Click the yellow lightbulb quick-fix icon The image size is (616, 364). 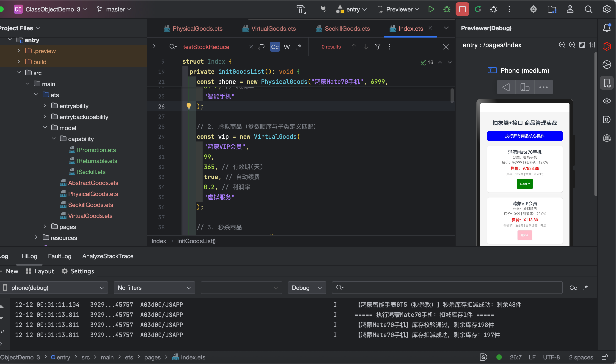[189, 106]
